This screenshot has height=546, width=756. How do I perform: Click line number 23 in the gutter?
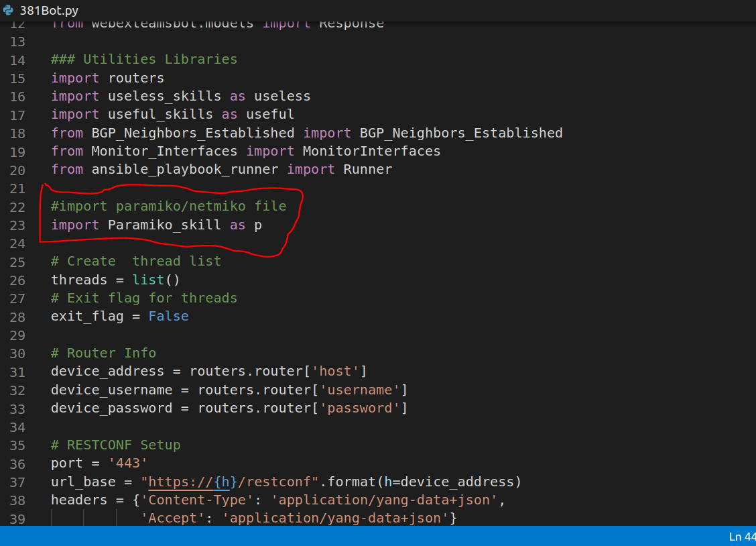click(x=17, y=225)
